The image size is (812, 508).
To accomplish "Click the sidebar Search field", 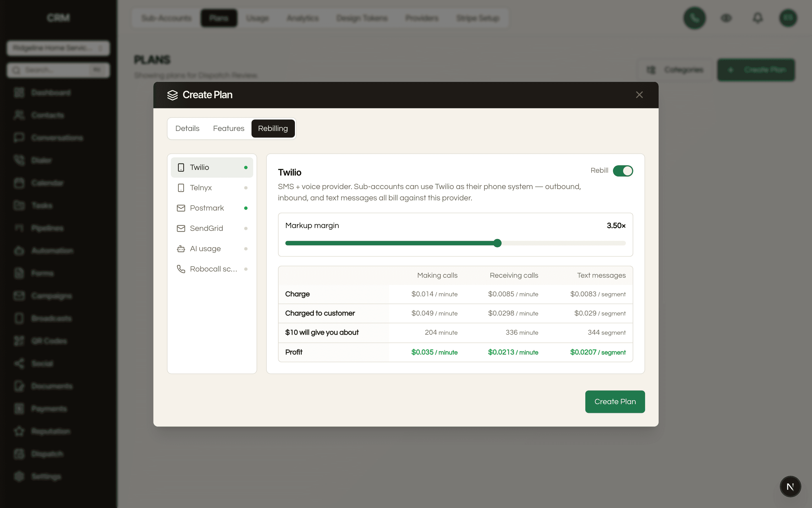I will pyautogui.click(x=58, y=70).
